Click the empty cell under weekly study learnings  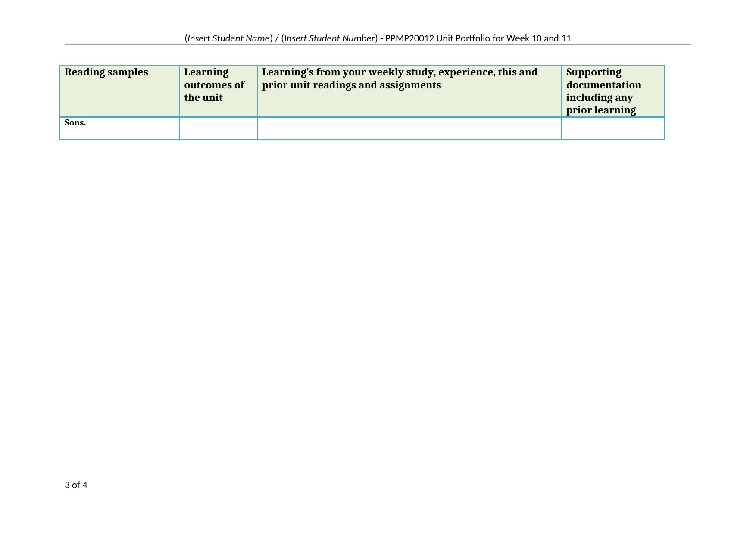coord(409,128)
